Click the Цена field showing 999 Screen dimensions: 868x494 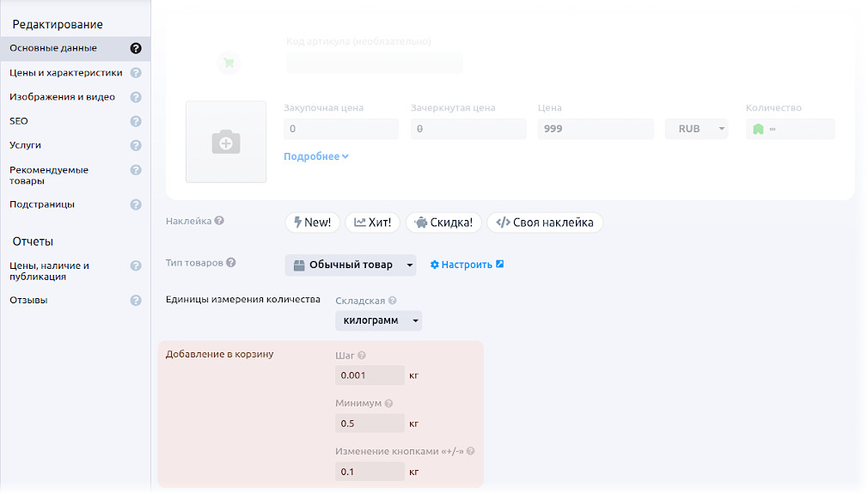(596, 129)
